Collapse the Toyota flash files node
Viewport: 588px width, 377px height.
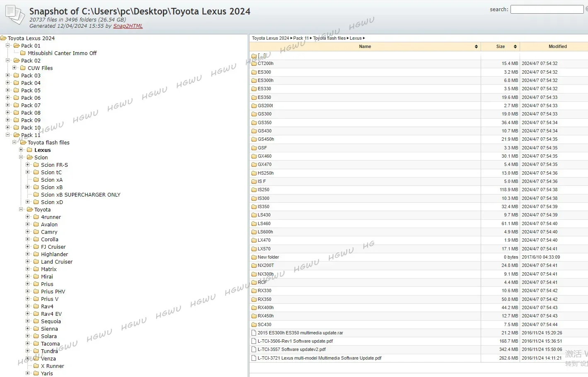(14, 142)
